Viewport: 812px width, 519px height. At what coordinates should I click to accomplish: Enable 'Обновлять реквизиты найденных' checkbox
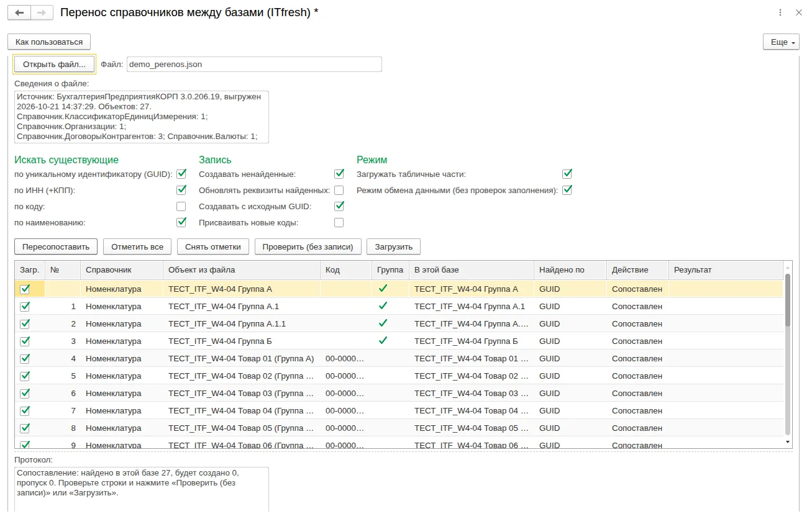(x=339, y=190)
